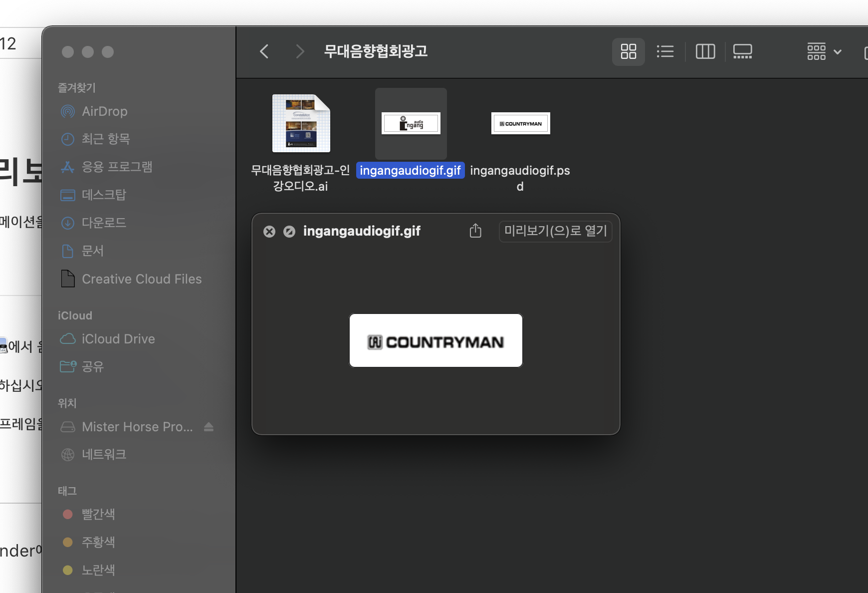Click the iCloud sidebar section header
Image resolution: width=868 pixels, height=593 pixels.
coord(75,315)
